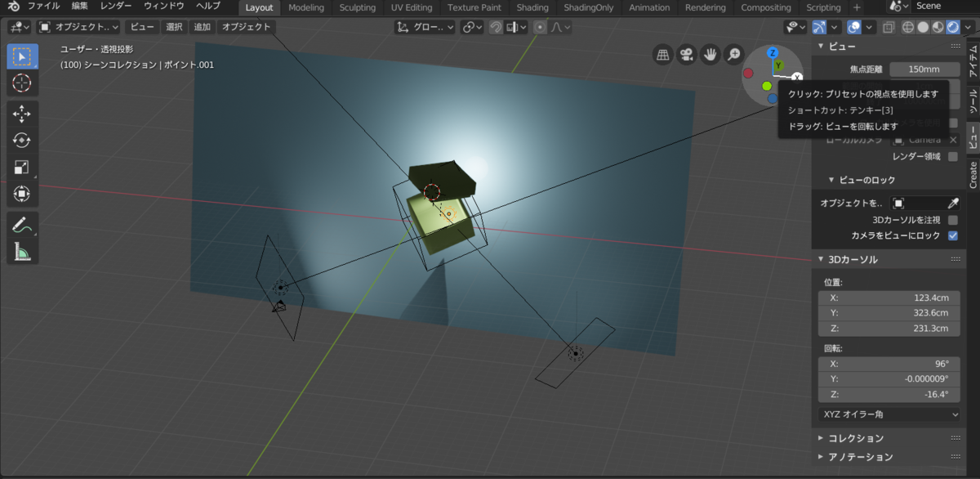The width and height of the screenshot is (980, 479).
Task: Open the 編集 menu
Action: [79, 7]
